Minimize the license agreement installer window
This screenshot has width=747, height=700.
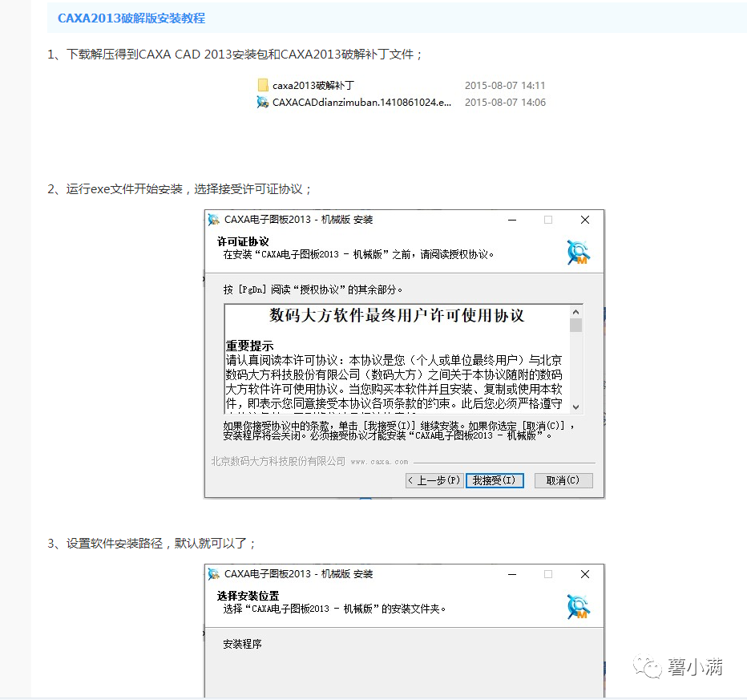point(512,220)
